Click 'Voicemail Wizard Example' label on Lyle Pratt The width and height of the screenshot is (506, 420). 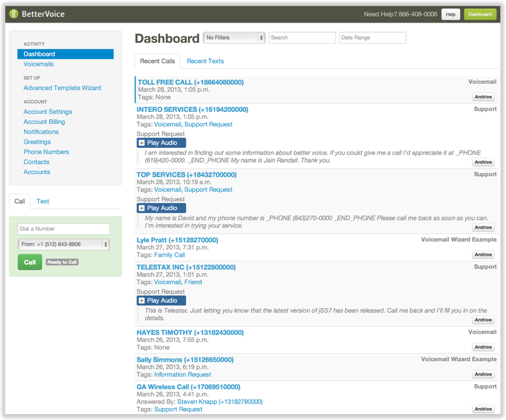pos(459,240)
